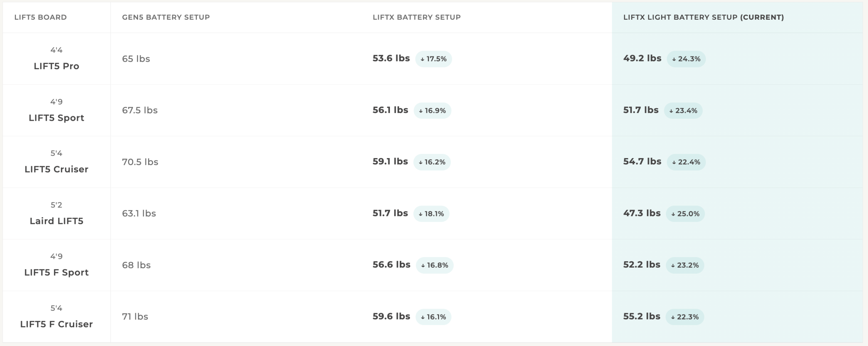Select the LIFTX LIGHT BATTERY SETUP (CURRENT) column header
The width and height of the screenshot is (868, 346).
pyautogui.click(x=704, y=17)
